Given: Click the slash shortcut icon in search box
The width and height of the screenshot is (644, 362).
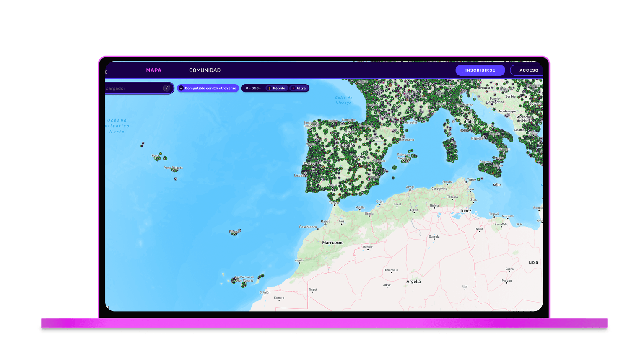Looking at the screenshot, I should (x=166, y=88).
